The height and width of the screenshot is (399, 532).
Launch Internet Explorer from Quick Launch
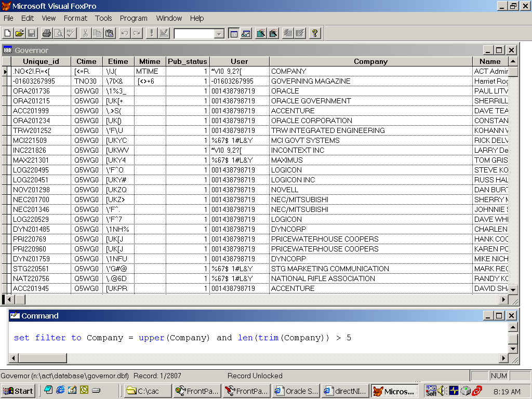pyautogui.click(x=60, y=390)
